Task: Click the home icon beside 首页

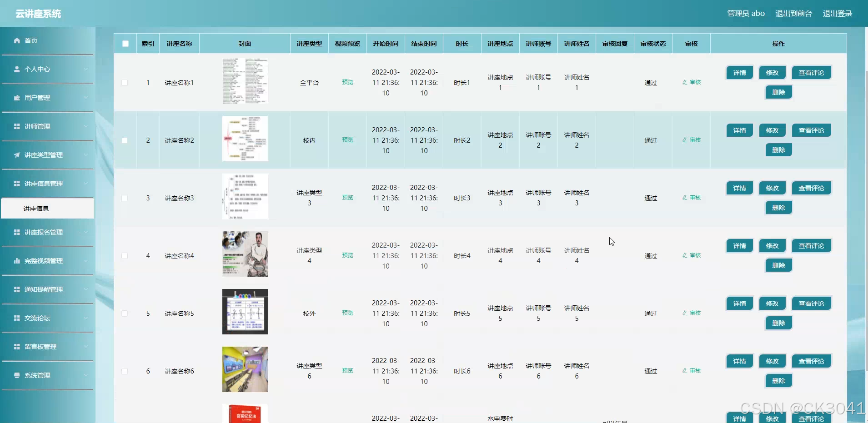Action: (x=17, y=40)
